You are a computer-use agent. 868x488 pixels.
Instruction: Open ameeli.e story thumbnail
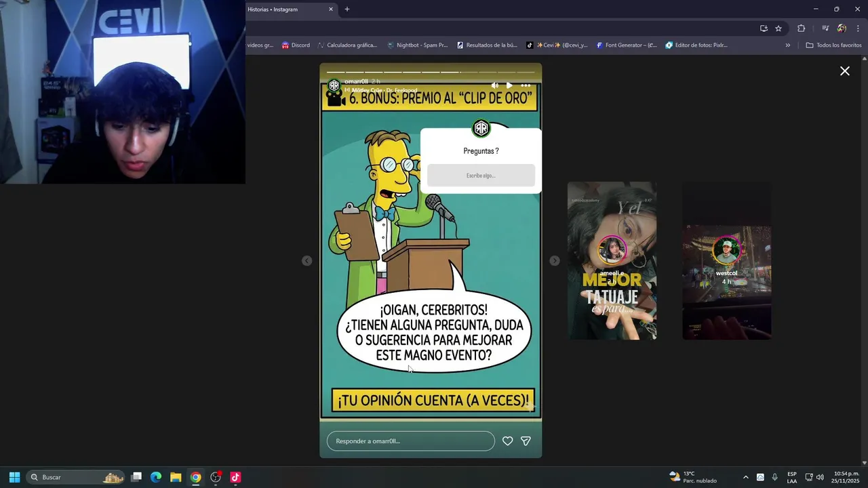point(612,261)
